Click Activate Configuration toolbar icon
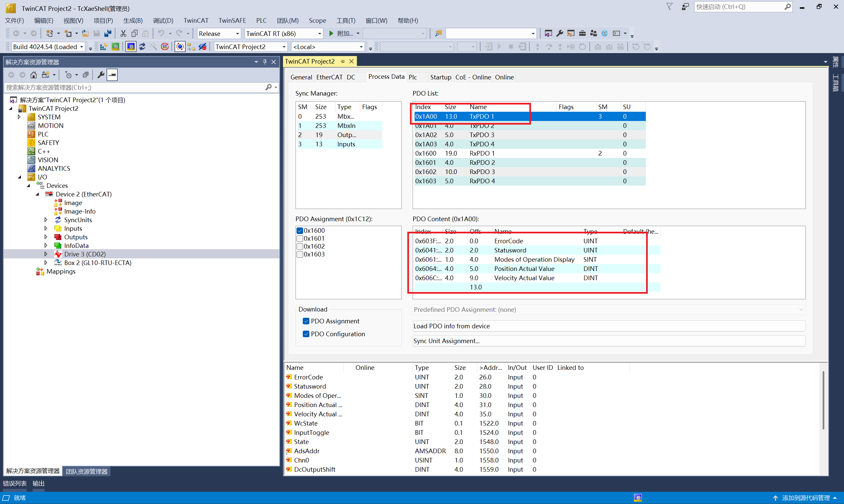This screenshot has width=844, height=504. tap(104, 46)
